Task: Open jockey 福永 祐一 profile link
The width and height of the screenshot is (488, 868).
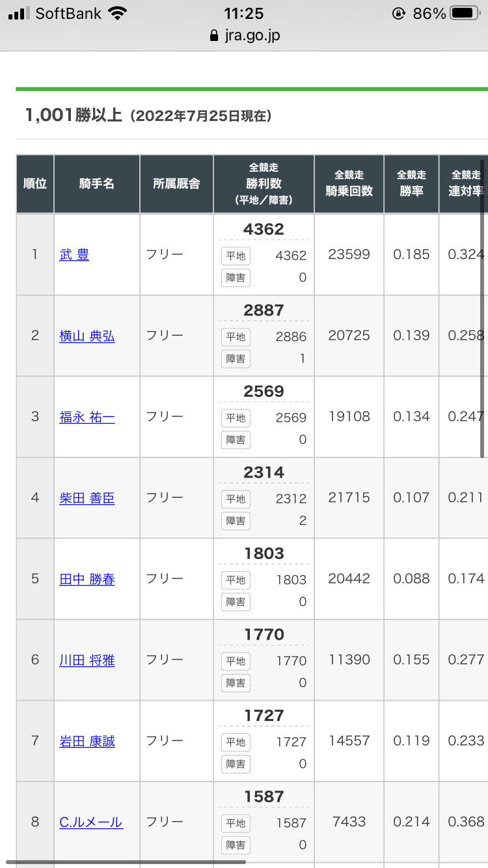Action: tap(87, 417)
